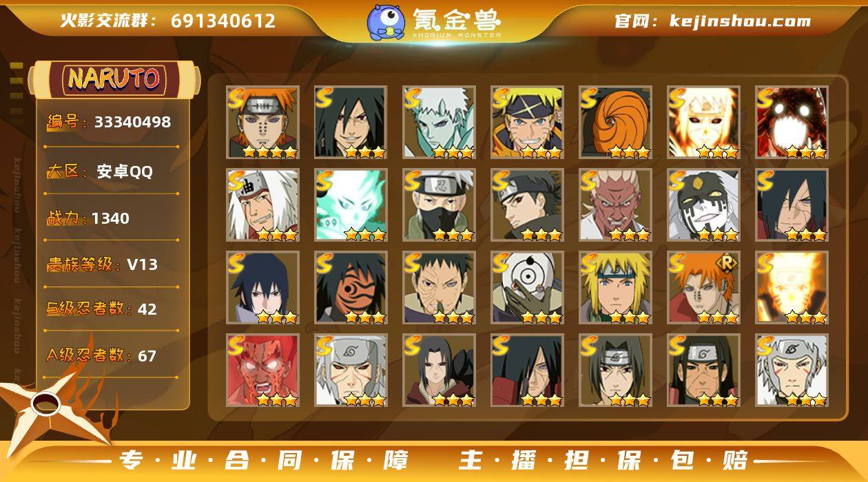The width and height of the screenshot is (868, 482).
Task: Click the white Rinnegan-masked Obito portrait
Action: pyautogui.click(x=527, y=288)
